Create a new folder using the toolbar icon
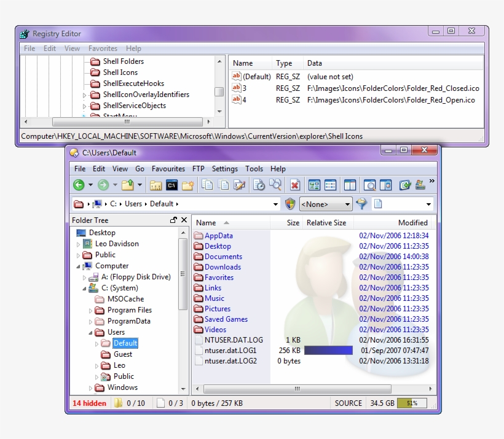Viewport: 504px width, 439px height. click(189, 185)
